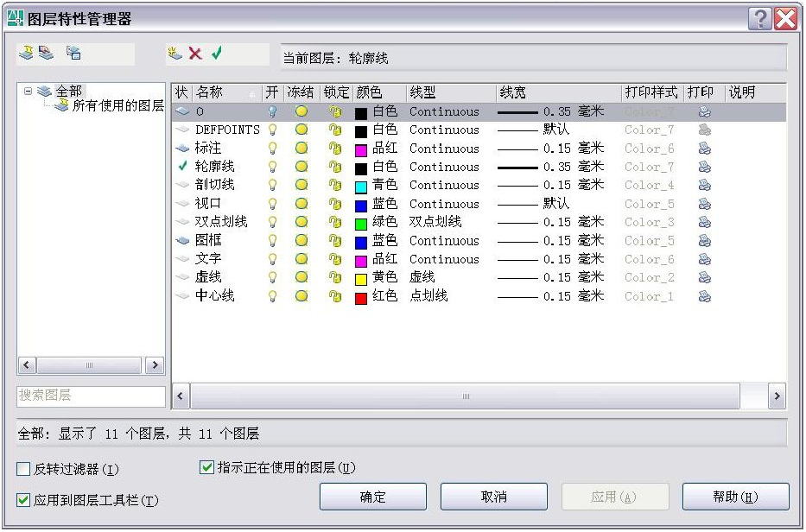Open the Layer States Manager icon
This screenshot has width=806, height=532.
[x=73, y=53]
